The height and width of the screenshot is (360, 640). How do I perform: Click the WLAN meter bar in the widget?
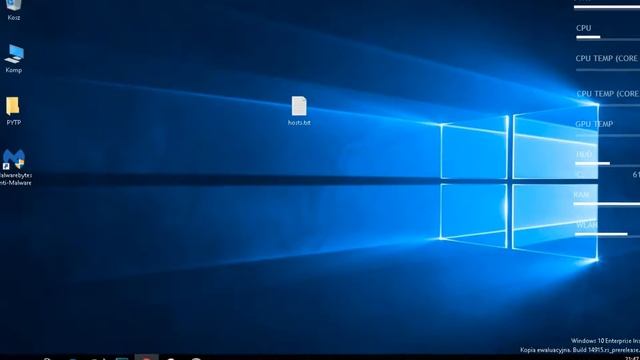[x=607, y=234]
